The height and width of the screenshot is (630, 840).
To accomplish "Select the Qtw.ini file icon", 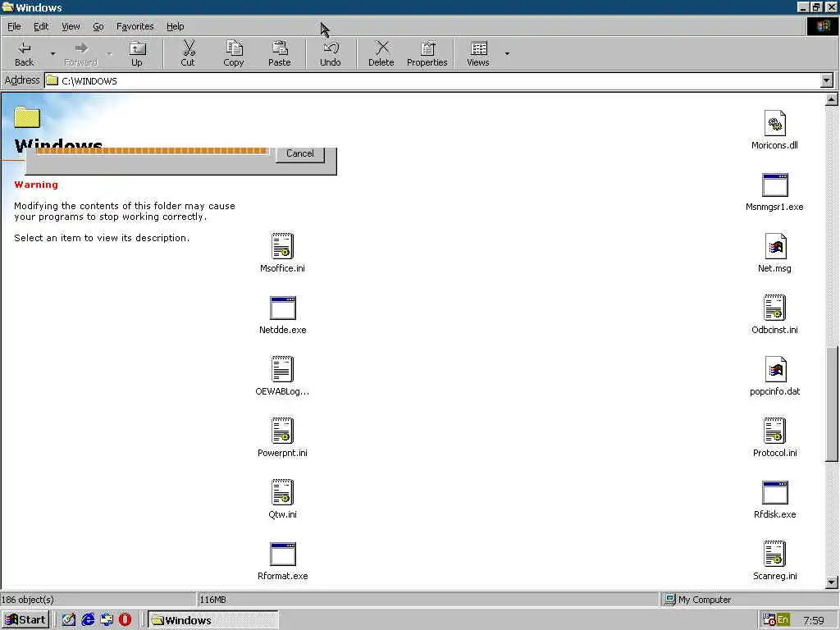I will 282,492.
